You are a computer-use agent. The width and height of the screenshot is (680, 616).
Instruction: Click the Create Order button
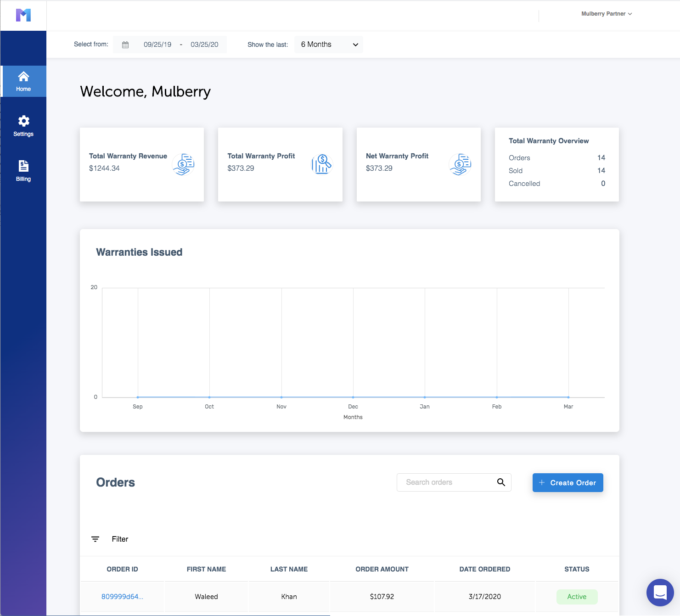pos(568,482)
